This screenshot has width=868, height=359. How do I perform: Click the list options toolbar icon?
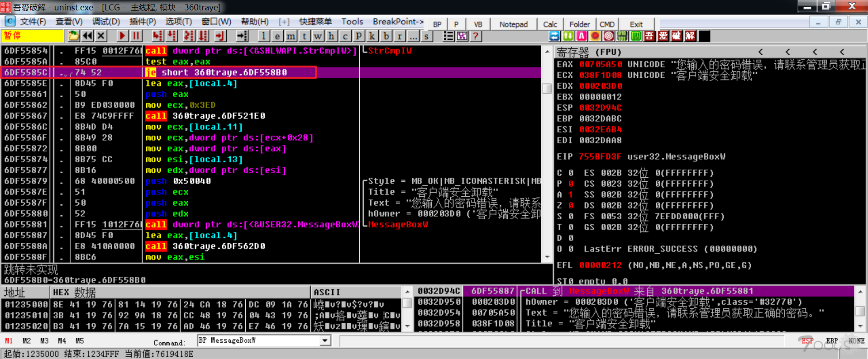[448, 36]
